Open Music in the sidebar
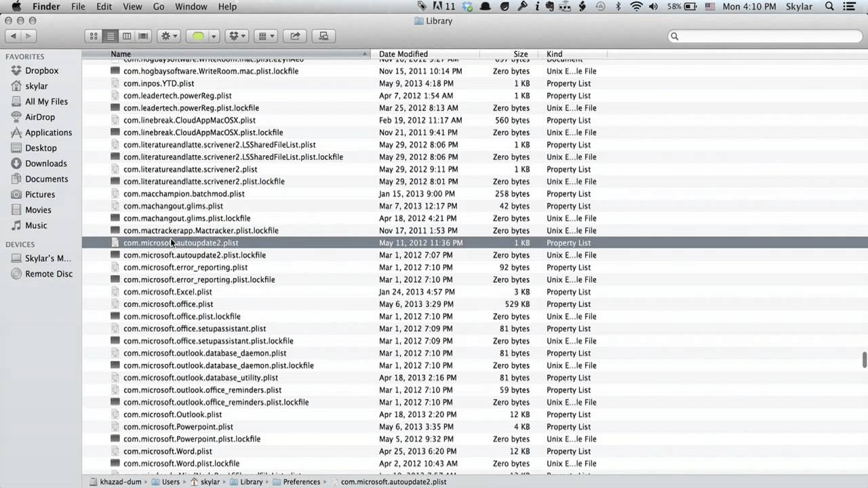Image resolution: width=868 pixels, height=488 pixels. (x=36, y=226)
